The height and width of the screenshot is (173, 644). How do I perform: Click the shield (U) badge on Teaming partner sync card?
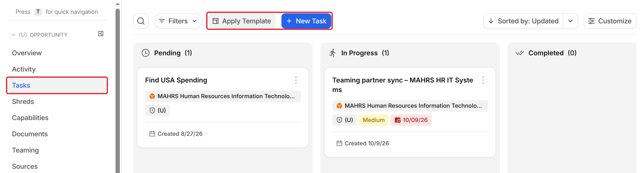[x=344, y=120]
